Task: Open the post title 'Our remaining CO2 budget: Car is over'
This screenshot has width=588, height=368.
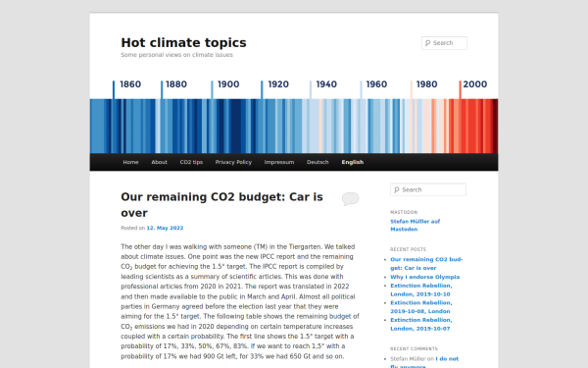Action: click(221, 205)
